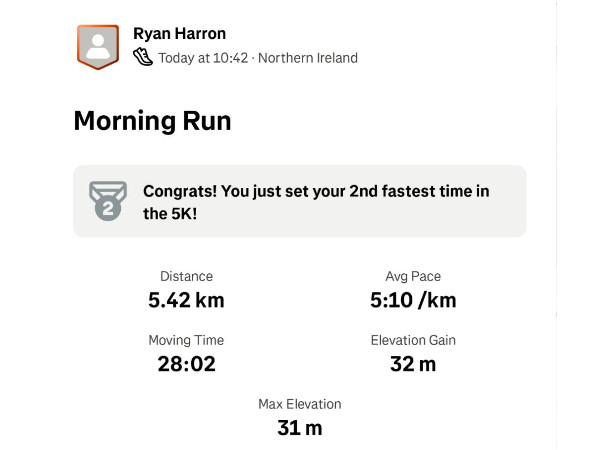Select the 5.42 km distance value
600x450 pixels.
point(186,298)
